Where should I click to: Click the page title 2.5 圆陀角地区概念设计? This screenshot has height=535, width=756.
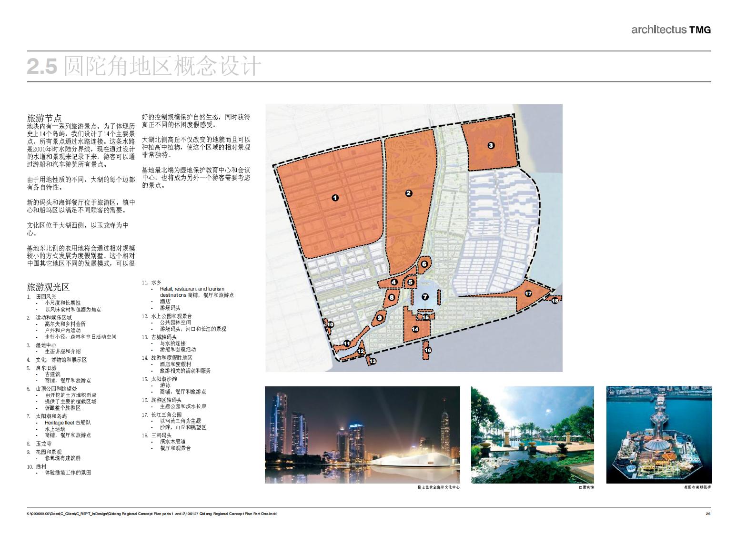click(x=144, y=66)
